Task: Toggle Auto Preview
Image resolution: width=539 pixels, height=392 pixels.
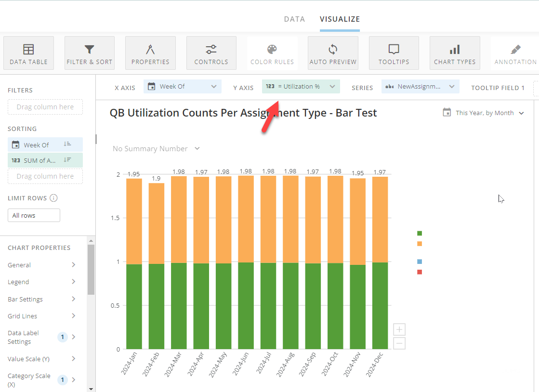Action: point(333,53)
